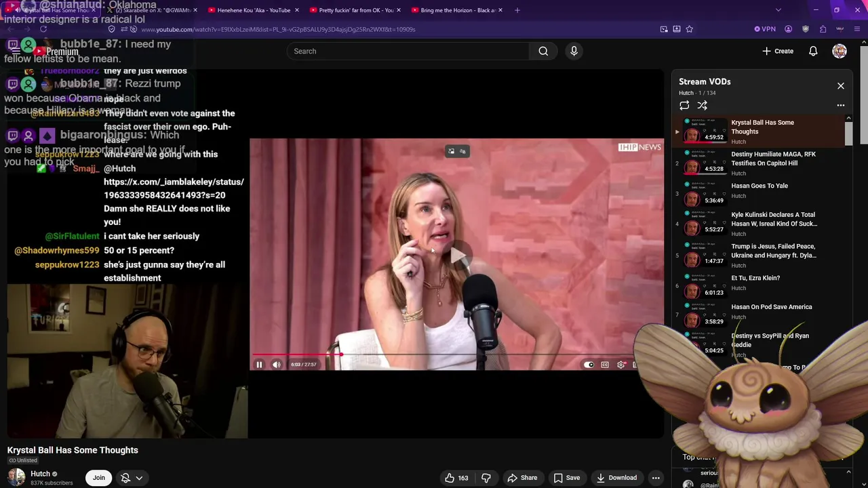Viewport: 868px width, 488px height.
Task: Click the x.com link in chat
Action: 174,188
